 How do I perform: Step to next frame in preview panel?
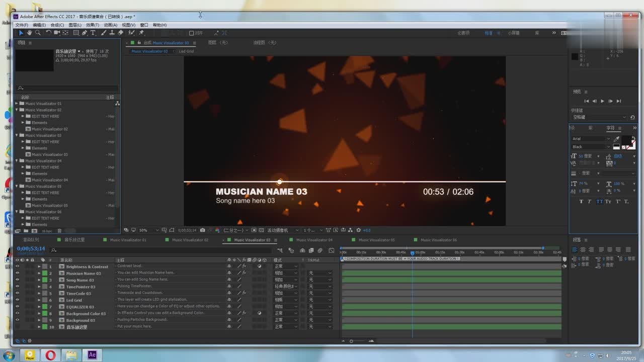click(611, 101)
